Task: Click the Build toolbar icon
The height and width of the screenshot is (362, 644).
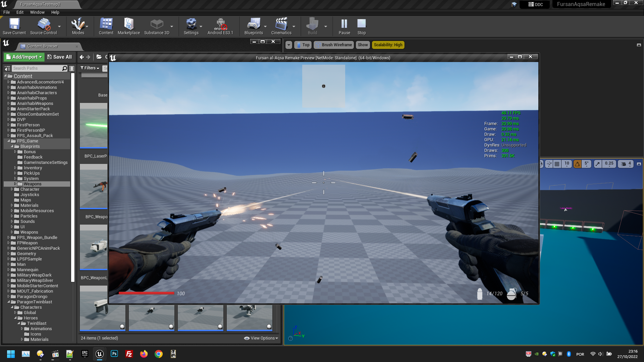Action: coord(312,26)
